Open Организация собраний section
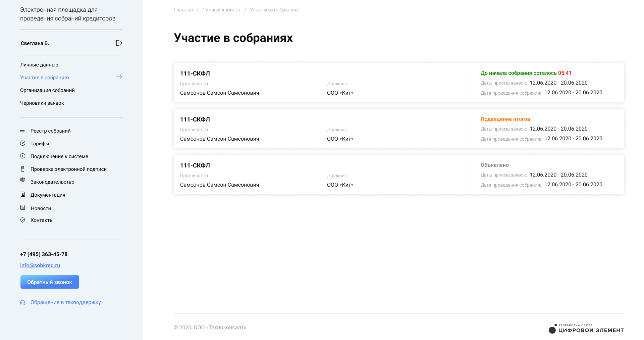This screenshot has height=340, width=644. [x=47, y=90]
